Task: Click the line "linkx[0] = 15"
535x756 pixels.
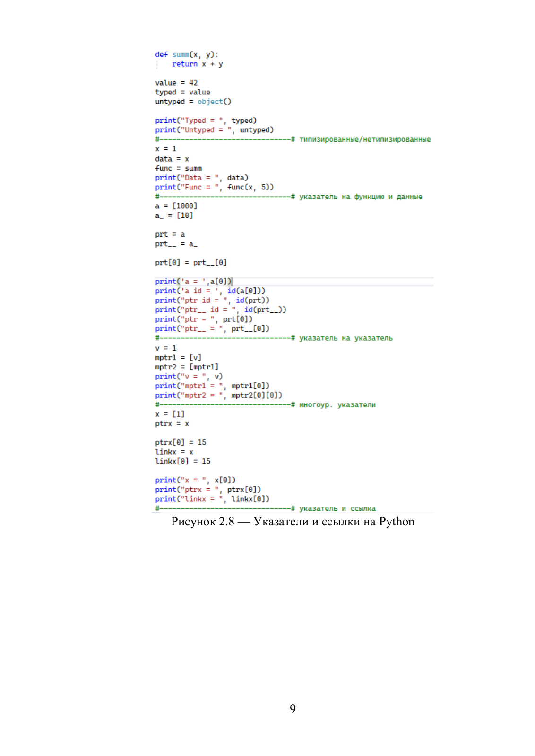Action: tap(182, 462)
